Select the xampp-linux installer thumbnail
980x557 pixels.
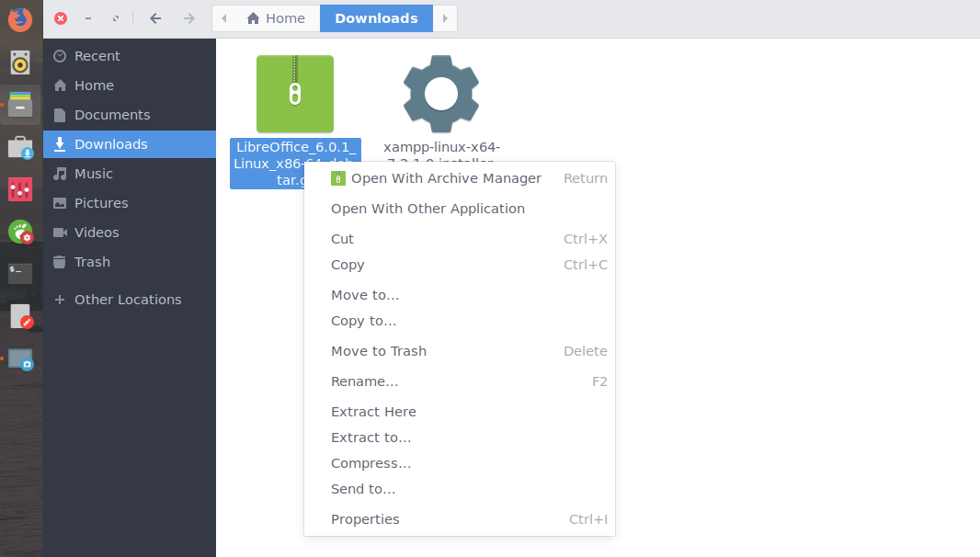[x=440, y=93]
